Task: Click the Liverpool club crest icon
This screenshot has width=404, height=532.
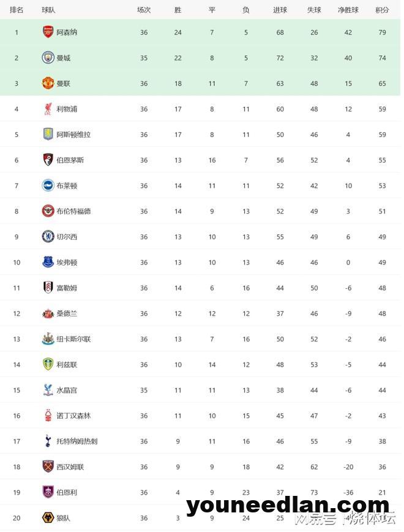Action: [48, 109]
